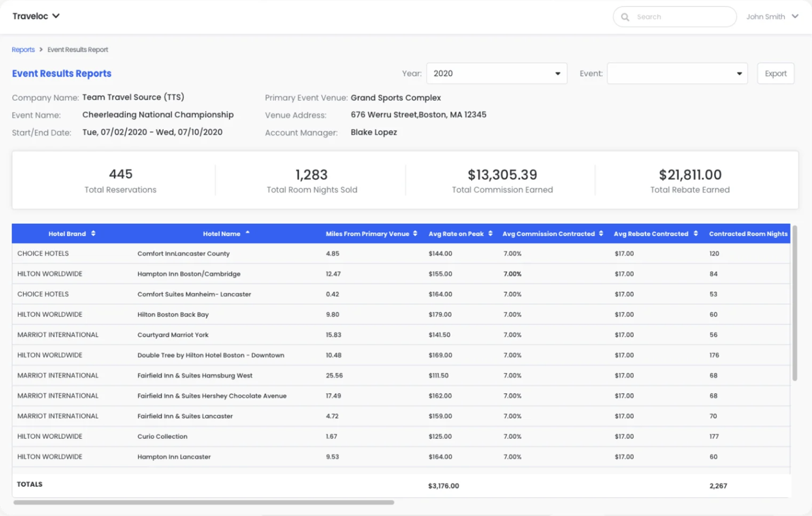Open the Event selection dropdown
812x516 pixels.
point(677,73)
